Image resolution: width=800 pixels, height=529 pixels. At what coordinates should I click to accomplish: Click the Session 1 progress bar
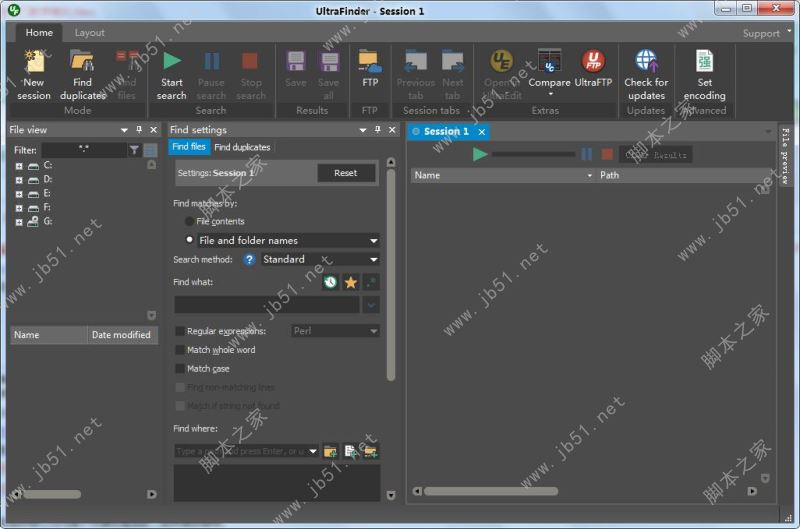pos(533,154)
